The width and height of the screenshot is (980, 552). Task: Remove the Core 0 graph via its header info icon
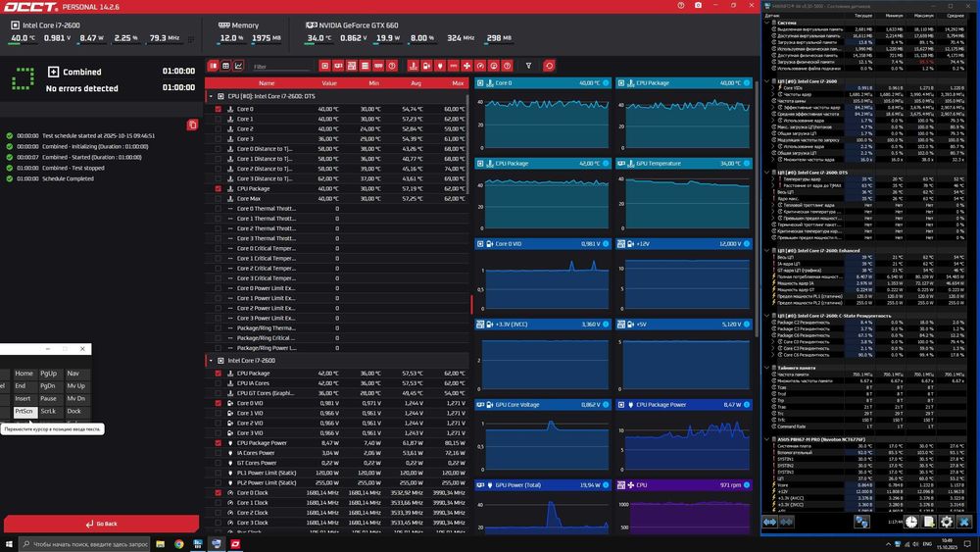(x=606, y=82)
